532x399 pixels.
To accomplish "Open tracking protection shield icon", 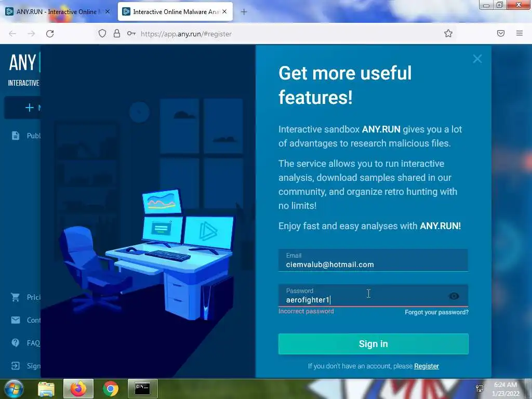I will pyautogui.click(x=102, y=33).
